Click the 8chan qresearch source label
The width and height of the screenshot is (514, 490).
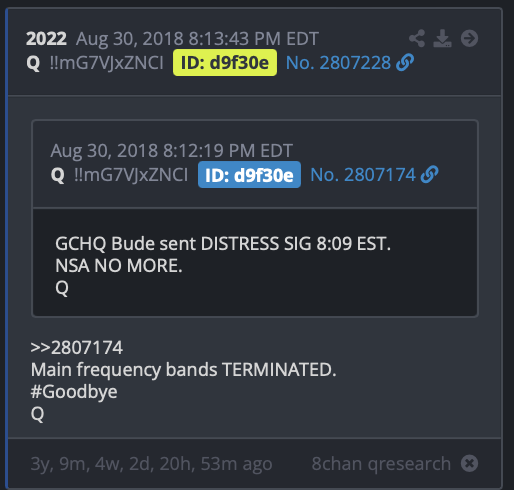pyautogui.click(x=381, y=464)
